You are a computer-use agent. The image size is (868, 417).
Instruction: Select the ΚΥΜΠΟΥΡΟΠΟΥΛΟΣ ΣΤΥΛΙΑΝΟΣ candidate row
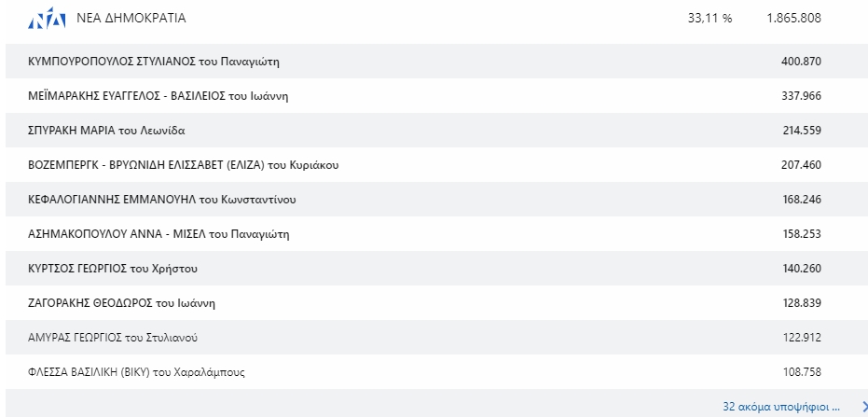point(155,62)
